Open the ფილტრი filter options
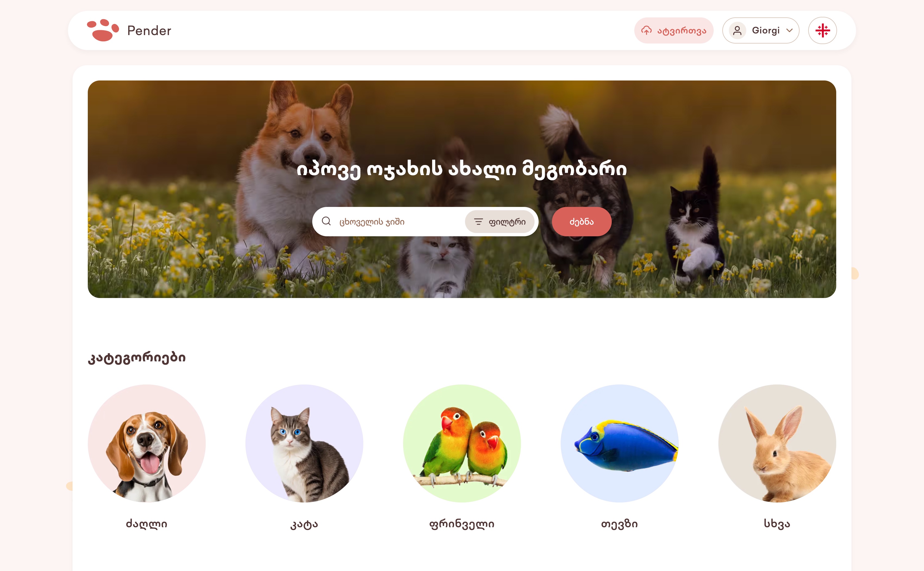The image size is (924, 571). [500, 222]
